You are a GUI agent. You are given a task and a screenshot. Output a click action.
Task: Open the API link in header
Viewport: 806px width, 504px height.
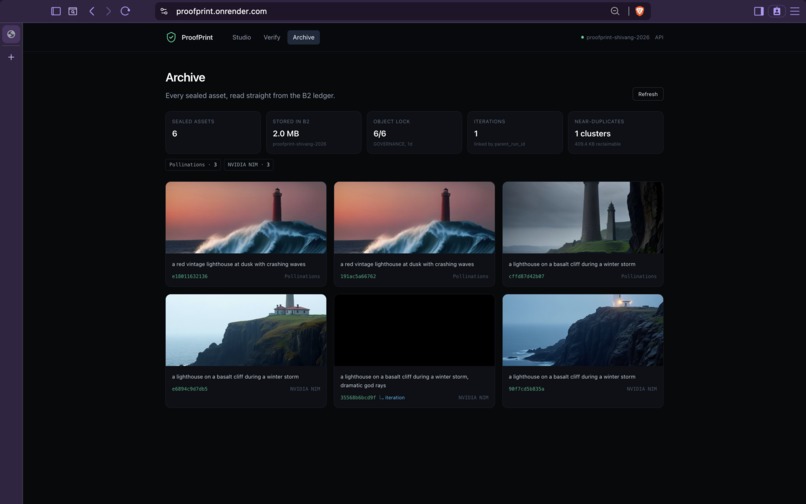click(x=659, y=37)
